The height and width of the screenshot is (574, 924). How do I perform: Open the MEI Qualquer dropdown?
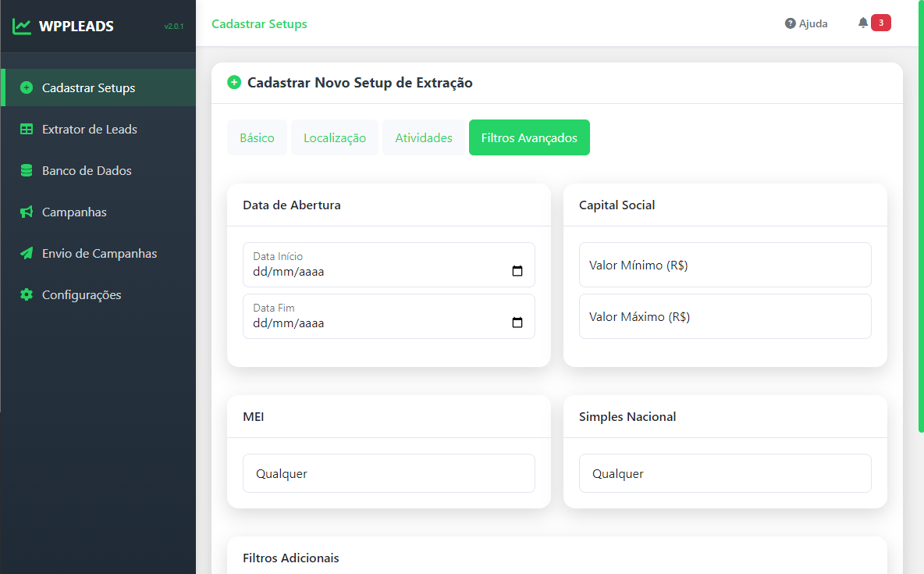coord(389,472)
